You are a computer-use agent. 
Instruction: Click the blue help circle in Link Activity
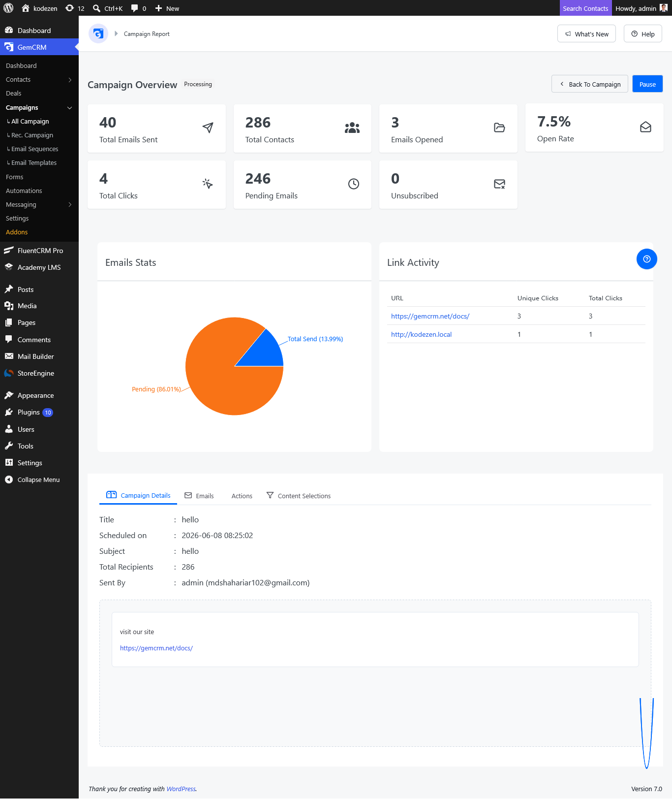(647, 259)
